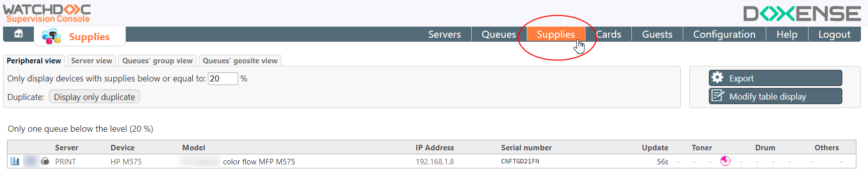Sort table by Update column header
Image resolution: width=868 pixels, height=183 pixels.
click(x=655, y=147)
